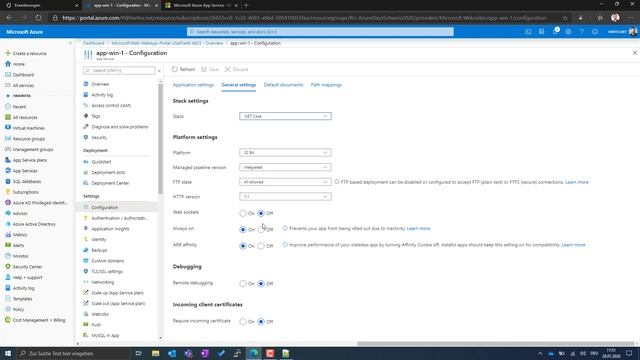Open the HTTP version dropdown
This screenshot has width=640, height=360.
click(x=285, y=197)
